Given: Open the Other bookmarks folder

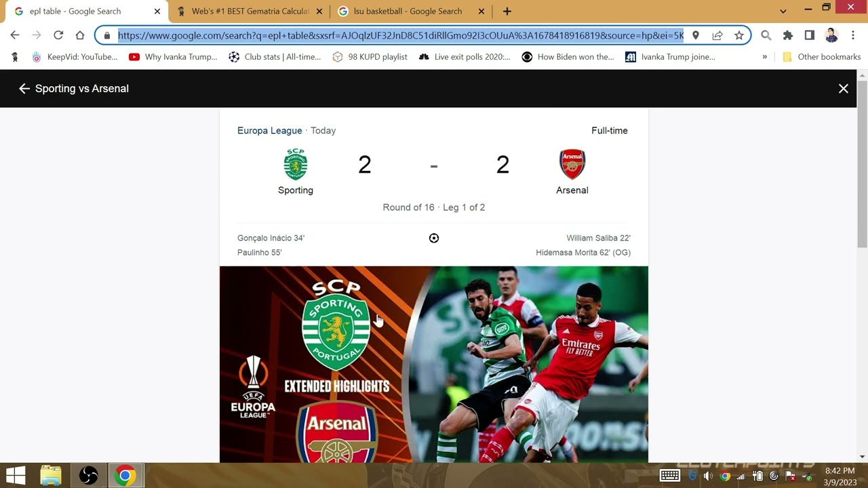Looking at the screenshot, I should pos(821,57).
